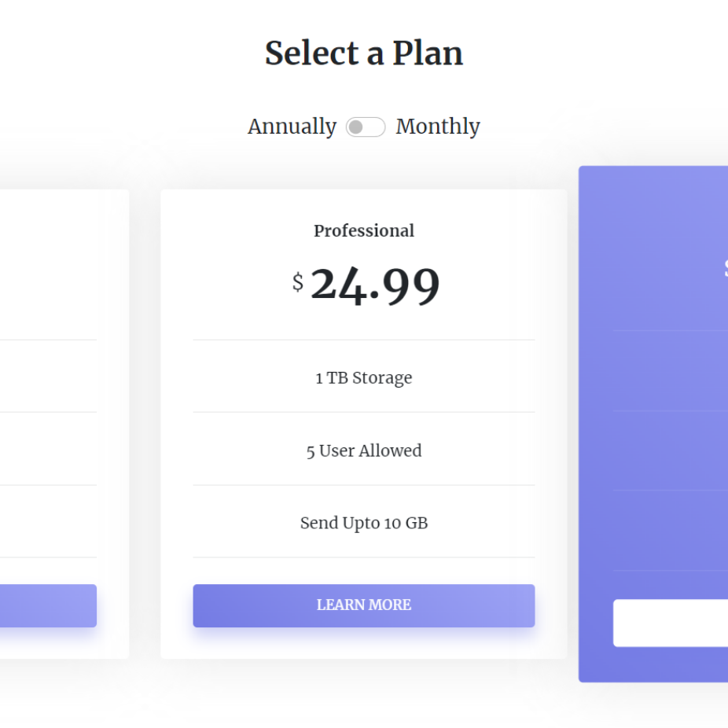This screenshot has width=728, height=728.
Task: Select the Monthly billing label
Action: (x=438, y=127)
